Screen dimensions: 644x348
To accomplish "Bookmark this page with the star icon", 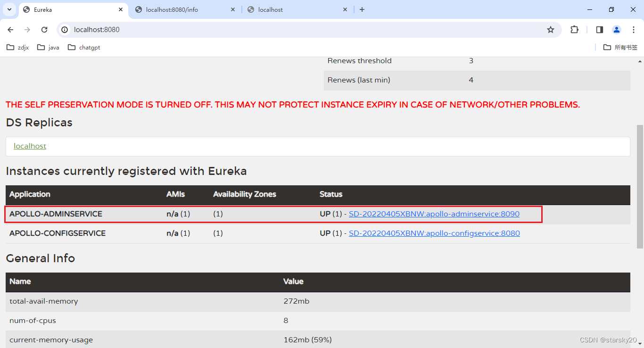I will 551,30.
